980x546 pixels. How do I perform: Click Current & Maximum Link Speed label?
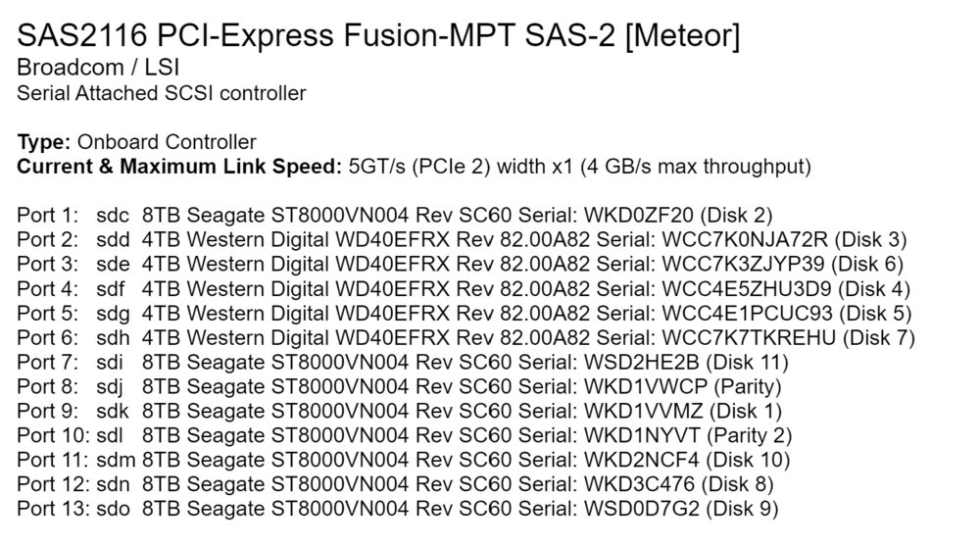tap(179, 167)
